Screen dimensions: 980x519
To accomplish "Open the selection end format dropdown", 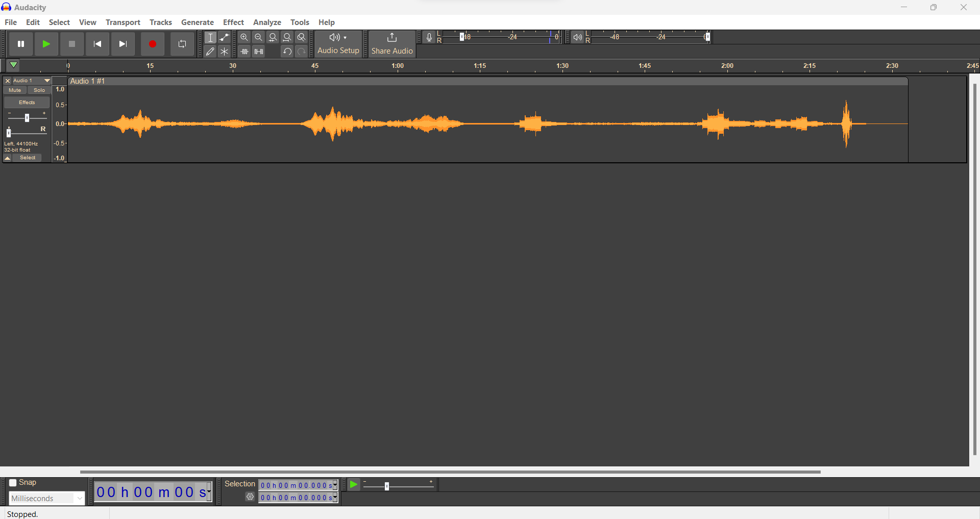I will pos(335,498).
